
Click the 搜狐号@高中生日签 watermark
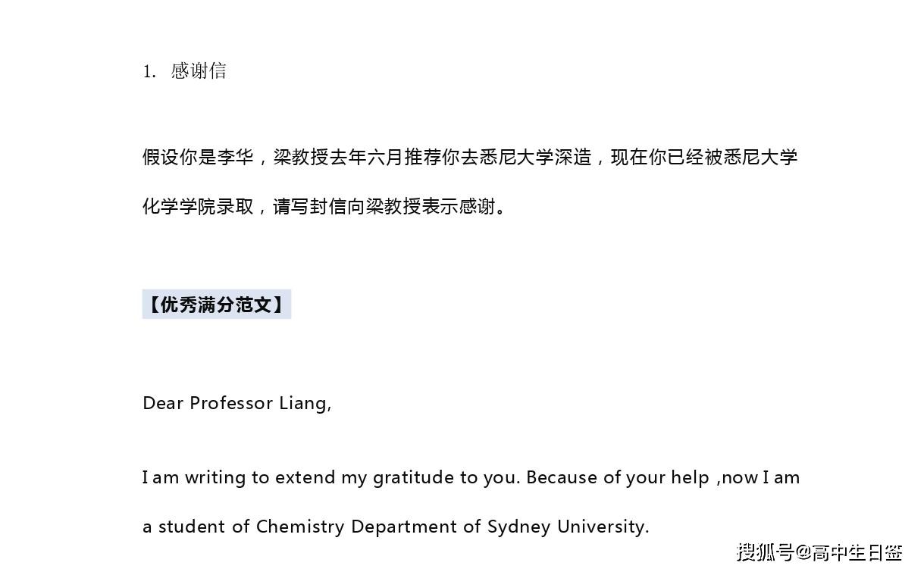[819, 552]
